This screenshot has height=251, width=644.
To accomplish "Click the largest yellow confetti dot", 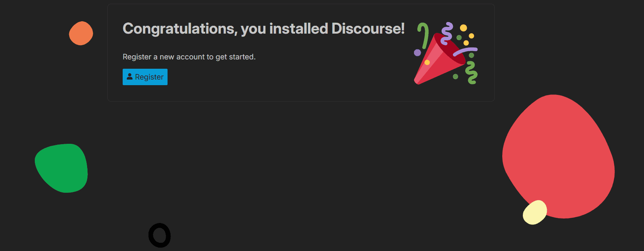I will 463,28.
